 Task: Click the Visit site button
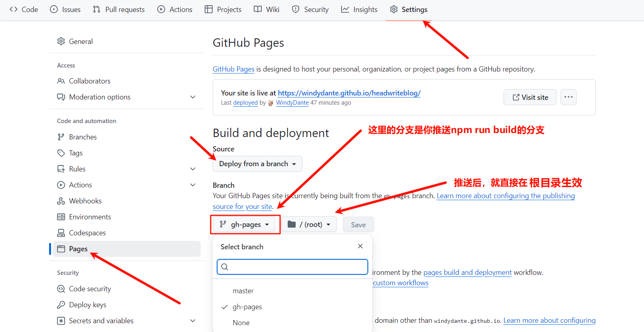(530, 97)
